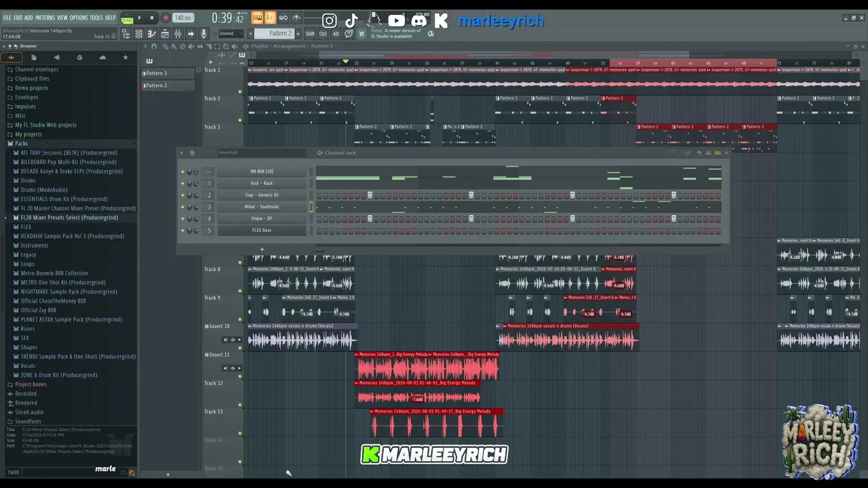Open the EDIT menu
This screenshot has width=868, height=488.
pyautogui.click(x=18, y=18)
